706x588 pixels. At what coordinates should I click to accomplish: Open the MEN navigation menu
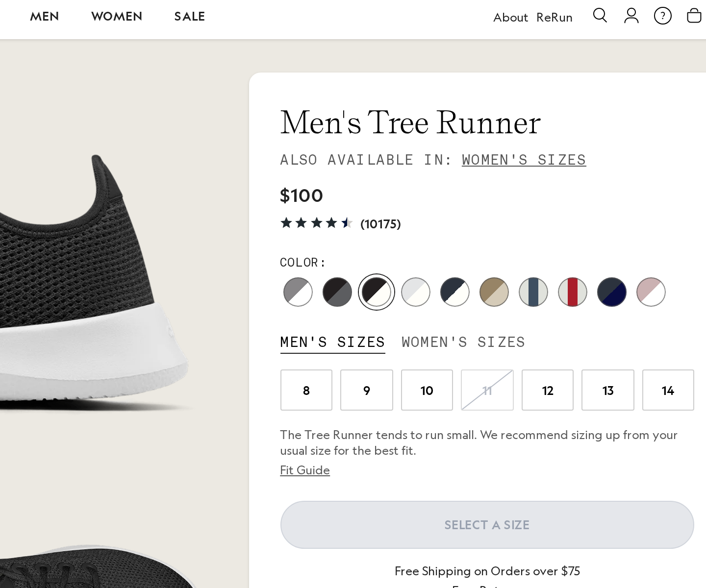[44, 16]
